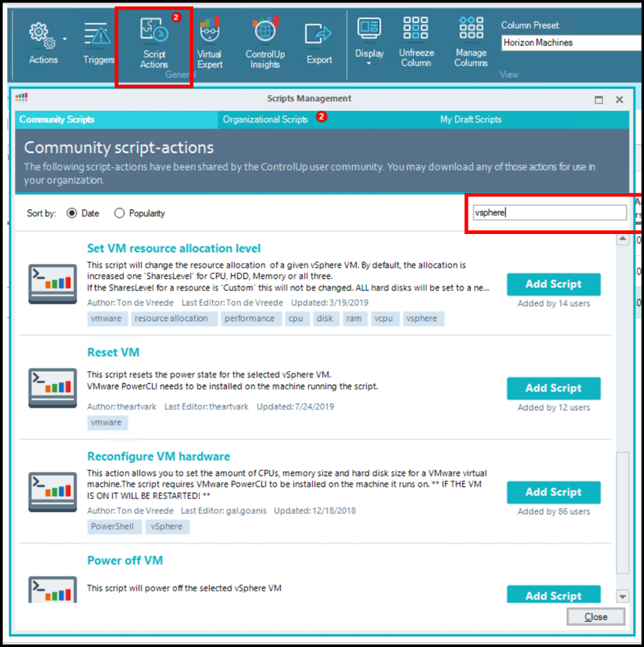Click the scrollbar down arrow in script list
This screenshot has height=647, width=644.
pos(622,597)
